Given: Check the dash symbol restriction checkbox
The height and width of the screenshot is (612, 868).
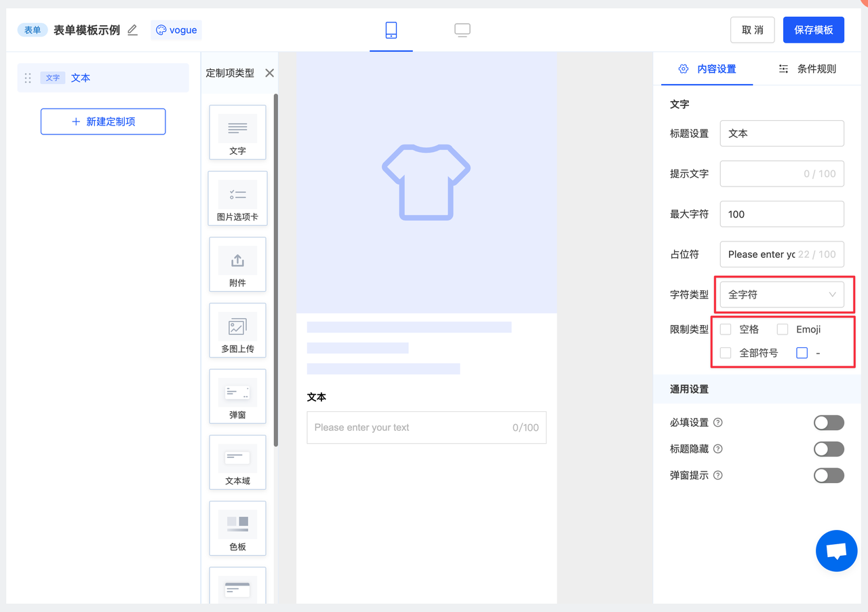Looking at the screenshot, I should (802, 353).
